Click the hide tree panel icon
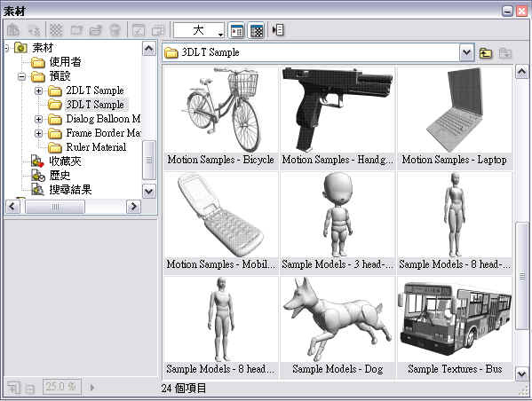Viewport: 532px width, 401px height. pyautogui.click(x=278, y=30)
